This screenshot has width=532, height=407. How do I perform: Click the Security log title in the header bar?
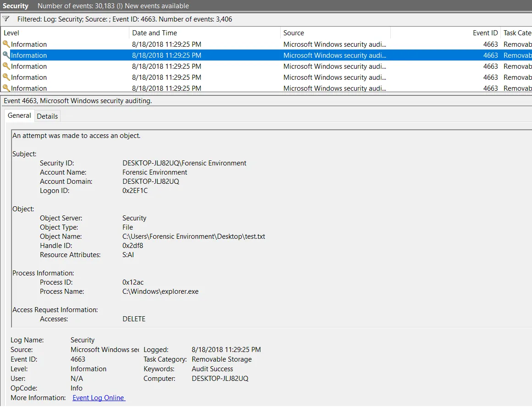[x=16, y=6]
